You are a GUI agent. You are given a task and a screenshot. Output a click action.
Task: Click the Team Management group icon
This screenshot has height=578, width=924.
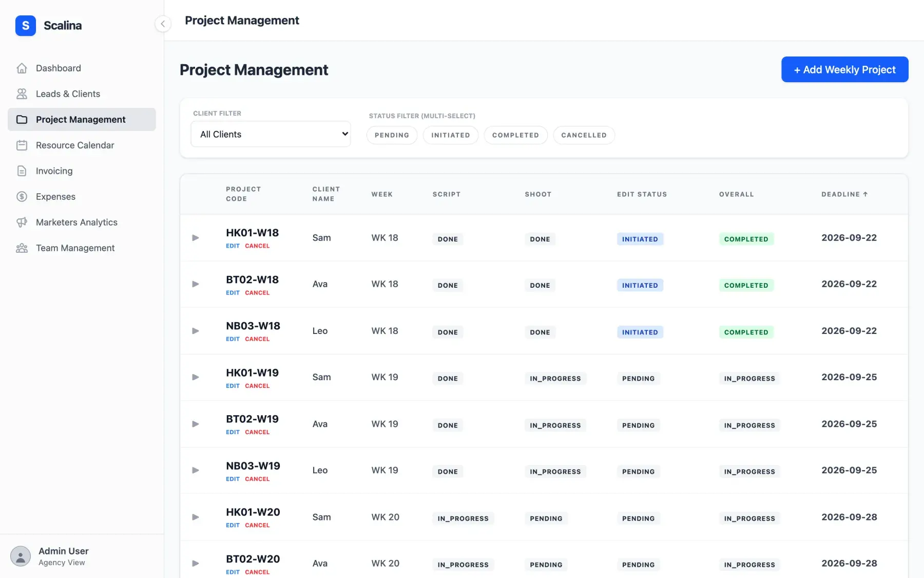(22, 248)
